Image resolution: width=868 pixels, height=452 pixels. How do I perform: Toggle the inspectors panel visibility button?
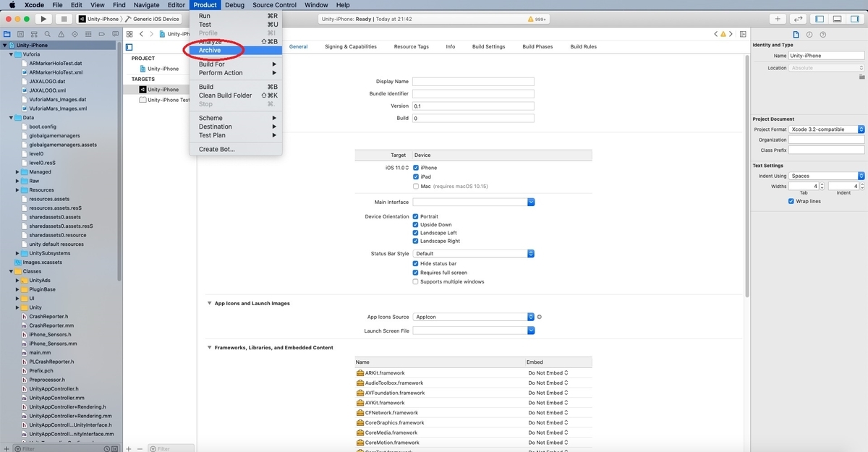(854, 19)
